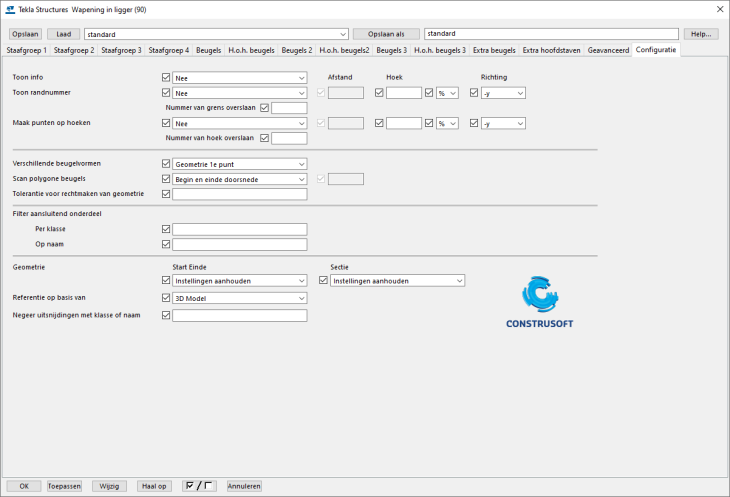Open the Geavanceerd tab
Viewport: 730px width, 497px height.
[609, 49]
